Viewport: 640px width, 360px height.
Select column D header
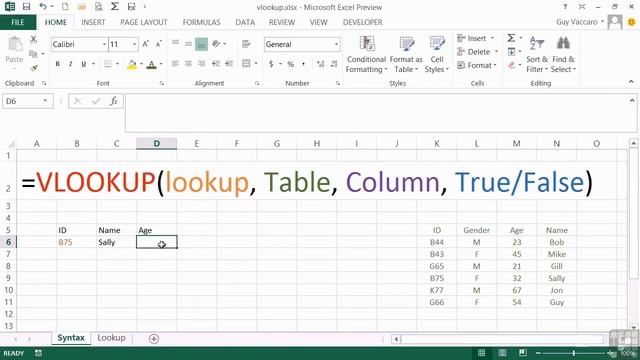pyautogui.click(x=157, y=144)
